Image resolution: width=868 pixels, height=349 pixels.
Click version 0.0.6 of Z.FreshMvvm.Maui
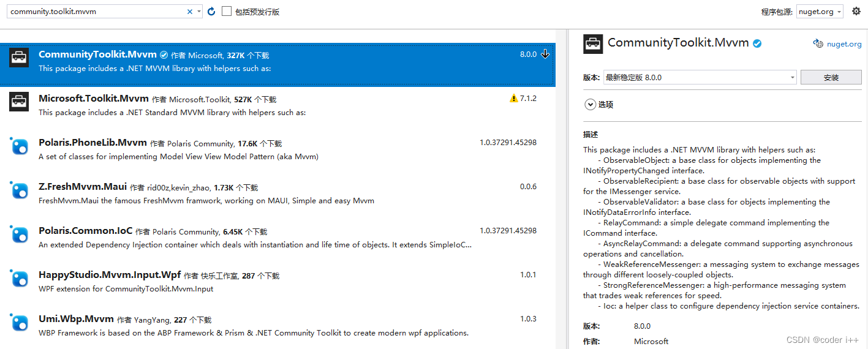click(x=528, y=187)
